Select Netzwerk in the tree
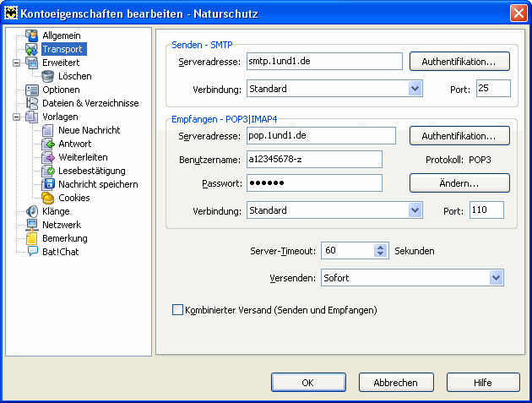Image resolution: width=532 pixels, height=403 pixels. 62,225
